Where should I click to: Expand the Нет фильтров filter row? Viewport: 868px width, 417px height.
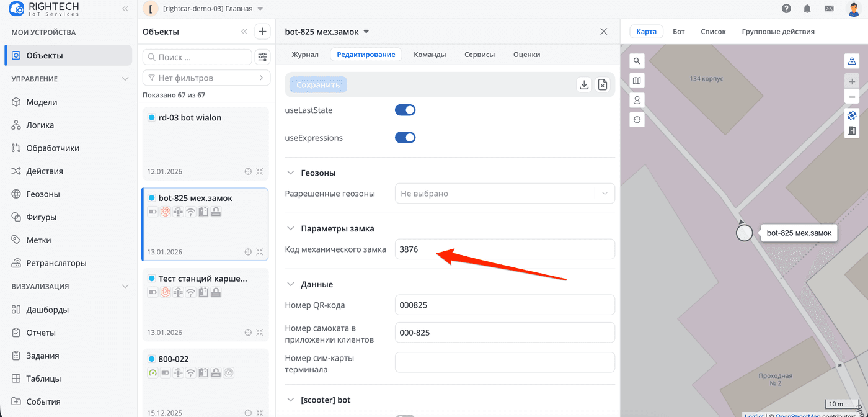click(206, 78)
